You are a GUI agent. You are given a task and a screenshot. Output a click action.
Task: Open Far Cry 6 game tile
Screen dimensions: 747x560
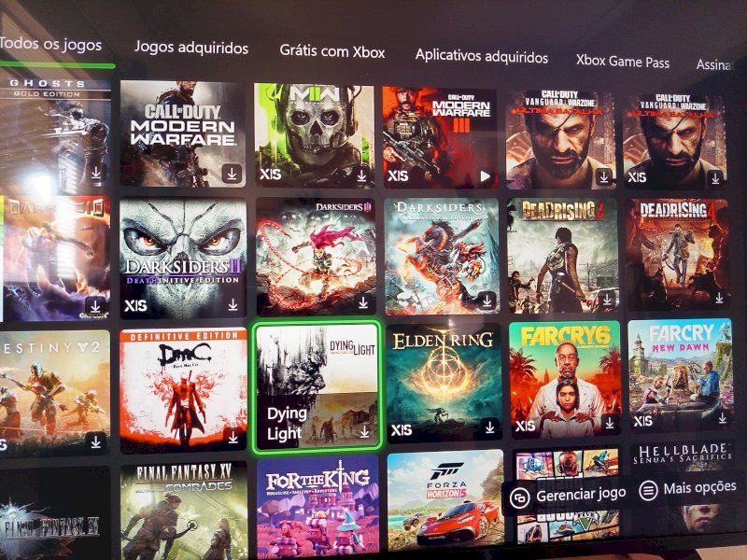click(x=565, y=380)
